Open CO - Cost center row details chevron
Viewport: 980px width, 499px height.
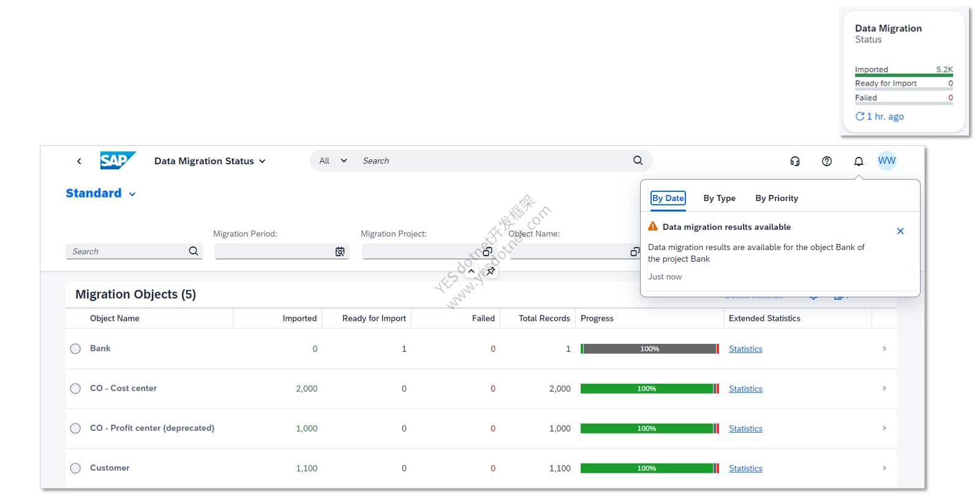click(x=884, y=388)
